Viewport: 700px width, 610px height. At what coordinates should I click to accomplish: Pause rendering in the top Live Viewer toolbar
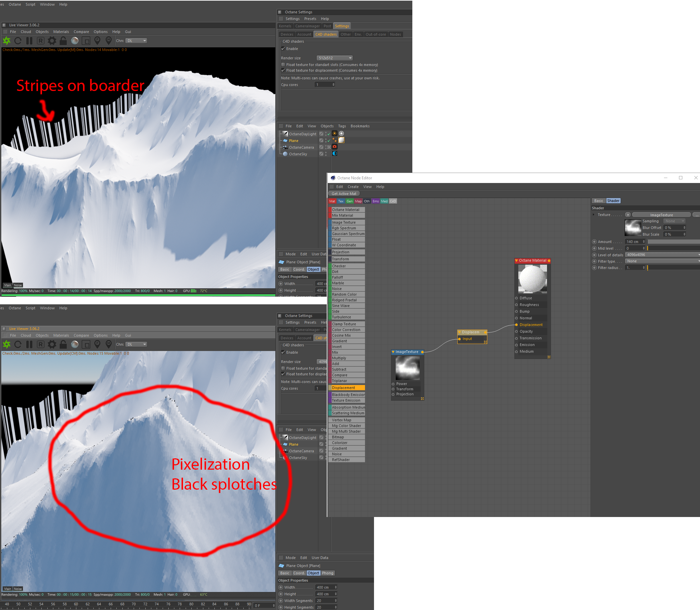29,41
